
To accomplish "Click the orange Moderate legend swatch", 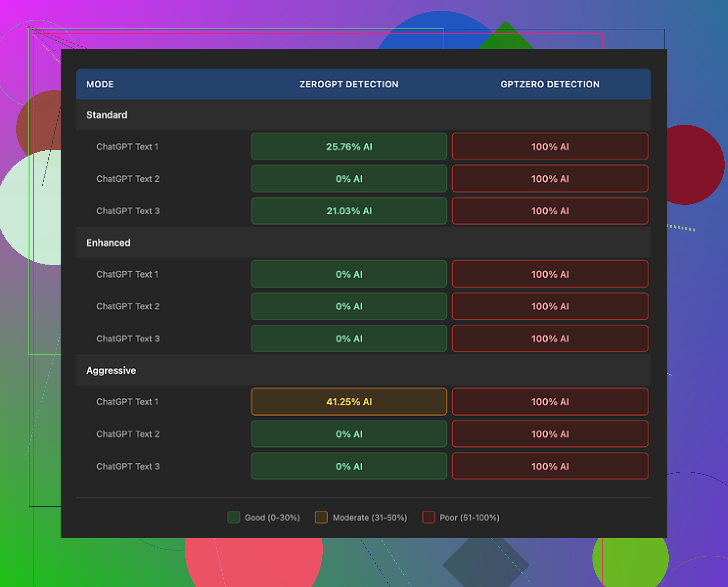I will coord(321,517).
